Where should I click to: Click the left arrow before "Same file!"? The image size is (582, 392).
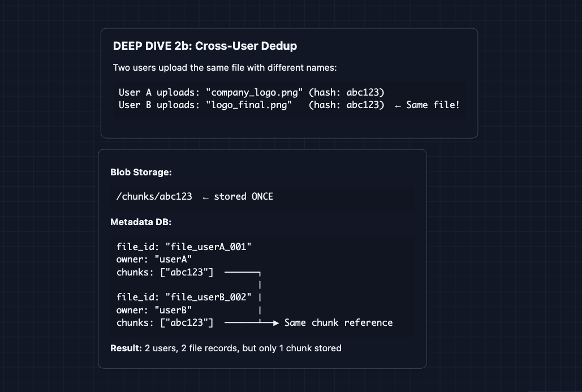[398, 106]
